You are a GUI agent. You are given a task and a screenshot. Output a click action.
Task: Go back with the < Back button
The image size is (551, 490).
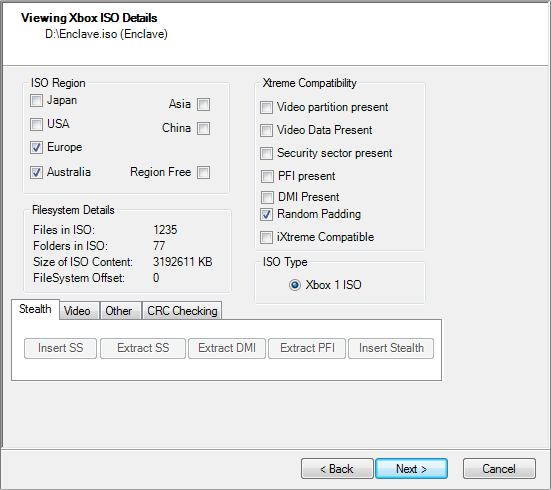coord(337,469)
